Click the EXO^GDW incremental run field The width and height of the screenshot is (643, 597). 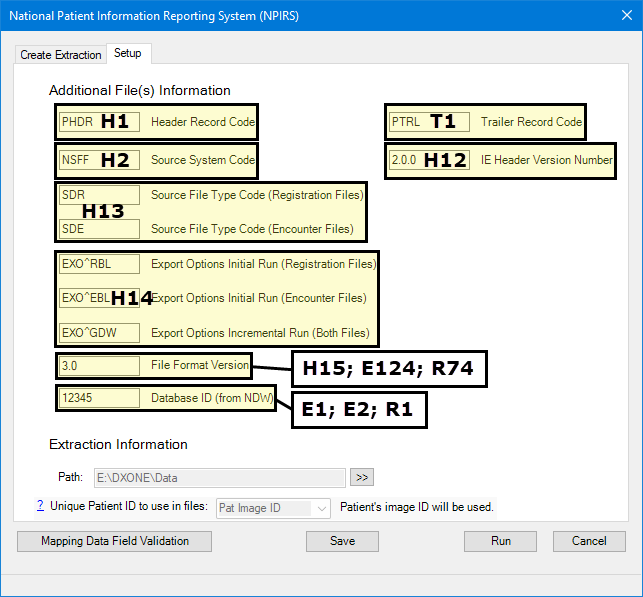coord(99,333)
